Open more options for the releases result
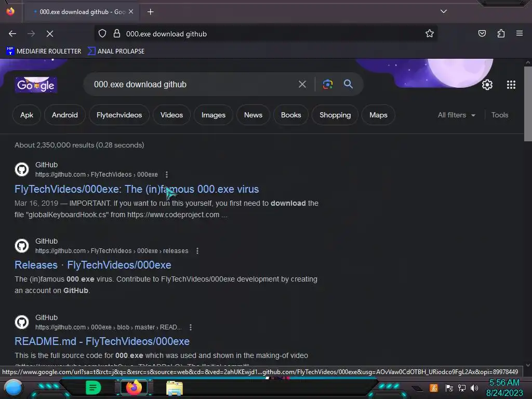This screenshot has height=399, width=532. (x=197, y=251)
